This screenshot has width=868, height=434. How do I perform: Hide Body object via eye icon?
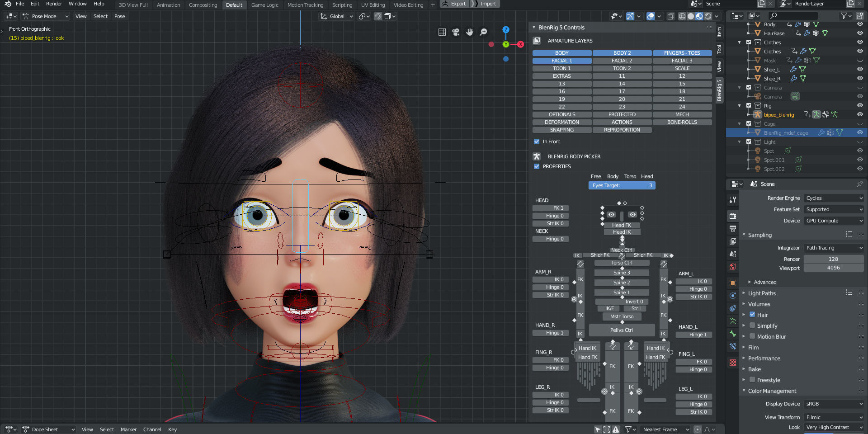pos(860,24)
